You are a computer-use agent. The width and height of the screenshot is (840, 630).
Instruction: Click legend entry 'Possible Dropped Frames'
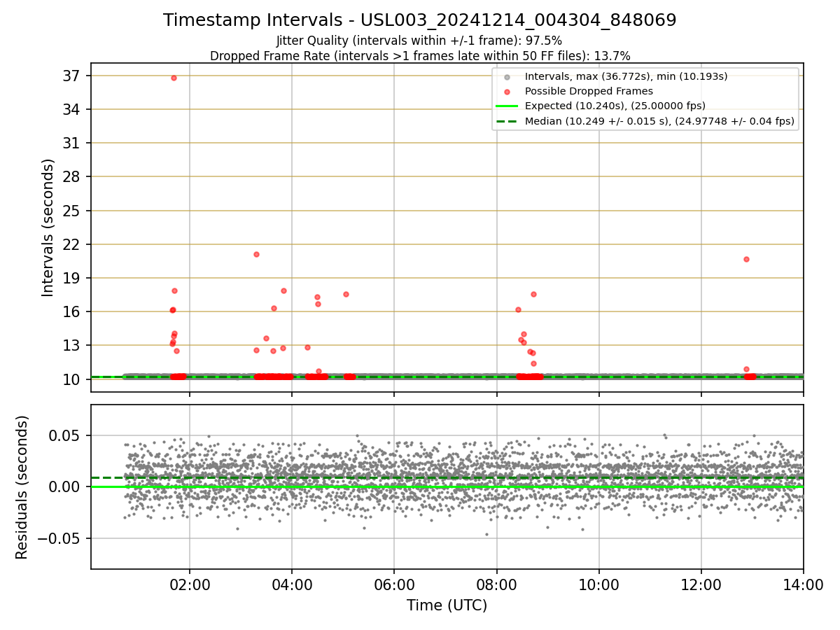[589, 91]
